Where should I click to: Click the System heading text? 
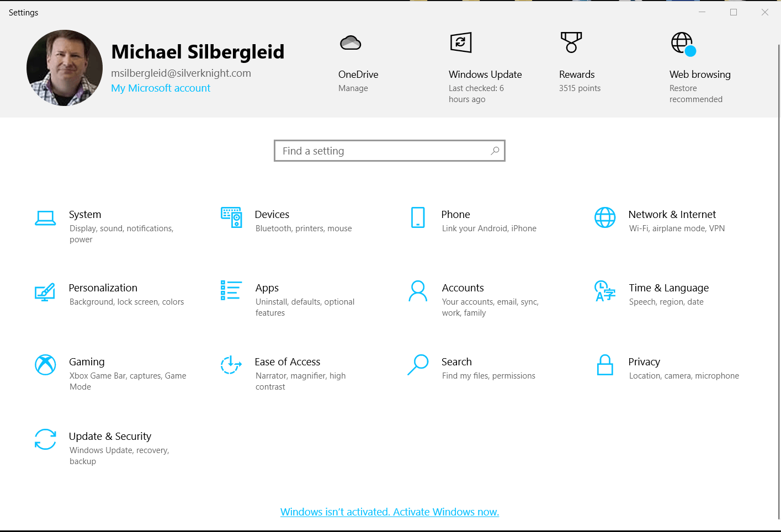pos(85,215)
